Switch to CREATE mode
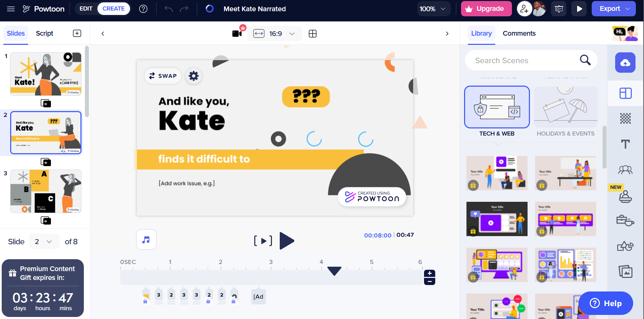This screenshot has height=319, width=644. pos(113,9)
